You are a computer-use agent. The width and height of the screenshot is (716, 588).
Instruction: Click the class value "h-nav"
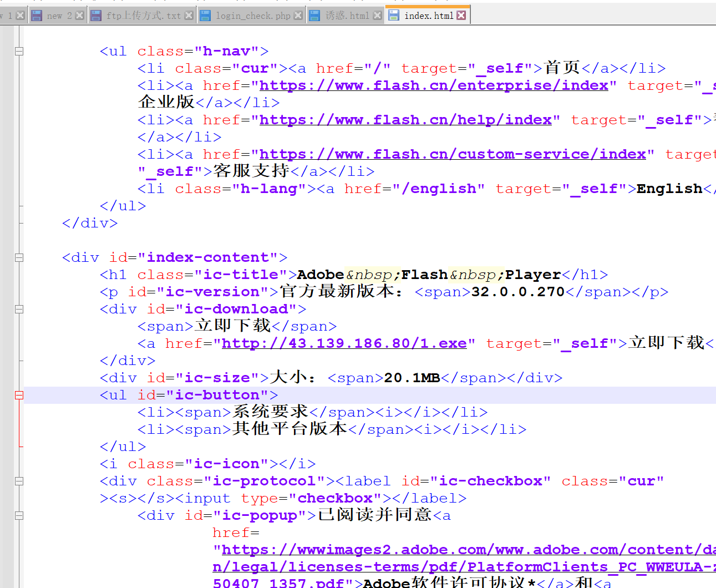click(x=226, y=51)
